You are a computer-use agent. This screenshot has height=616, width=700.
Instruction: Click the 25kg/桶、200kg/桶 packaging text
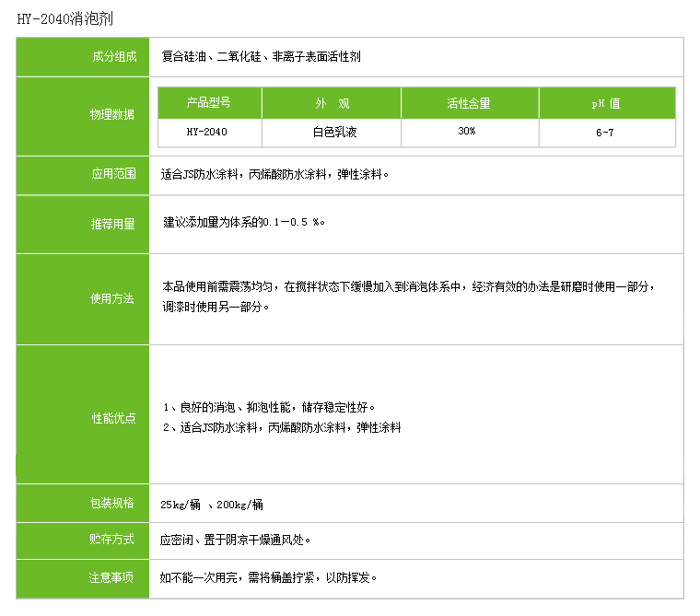tap(212, 505)
